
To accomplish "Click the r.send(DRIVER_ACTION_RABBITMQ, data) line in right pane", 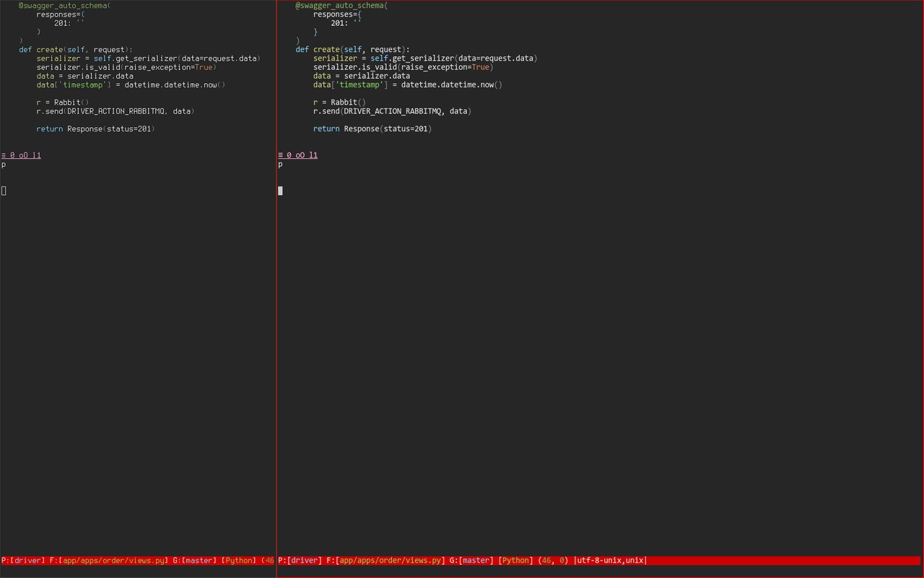I will [x=392, y=111].
